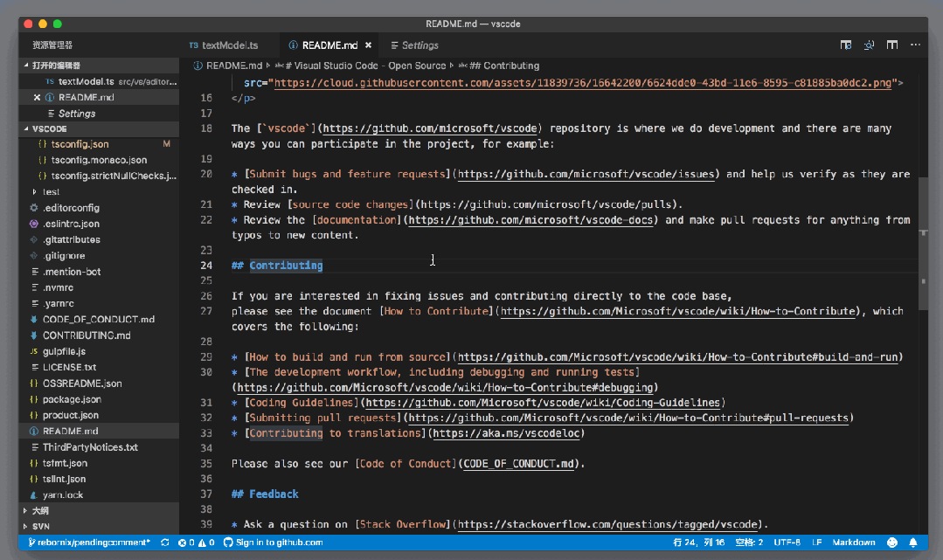
Task: Open the Markdown preview to the side
Action: tap(846, 45)
